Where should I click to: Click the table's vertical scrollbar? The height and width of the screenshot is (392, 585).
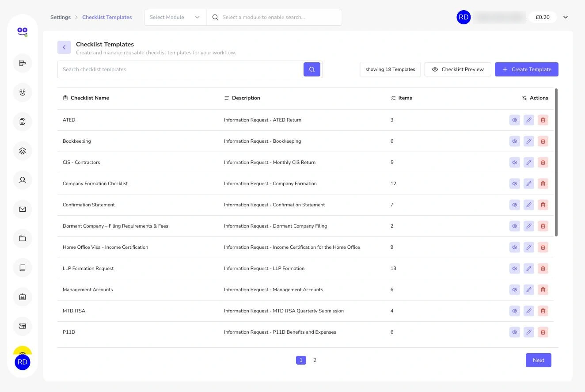click(556, 162)
